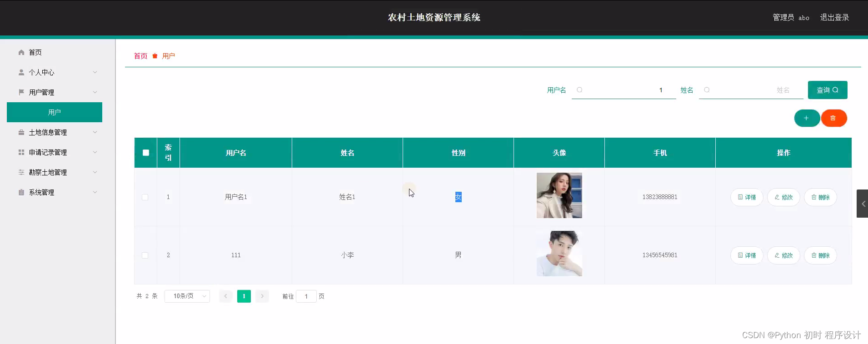This screenshot has height=344, width=868.
Task: Click the phone number 13823888881
Action: tap(660, 197)
